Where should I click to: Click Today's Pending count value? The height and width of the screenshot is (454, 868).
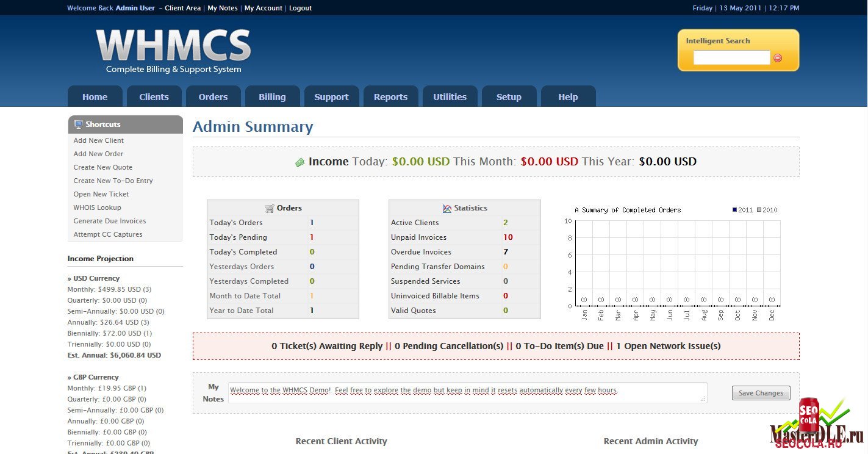point(312,237)
